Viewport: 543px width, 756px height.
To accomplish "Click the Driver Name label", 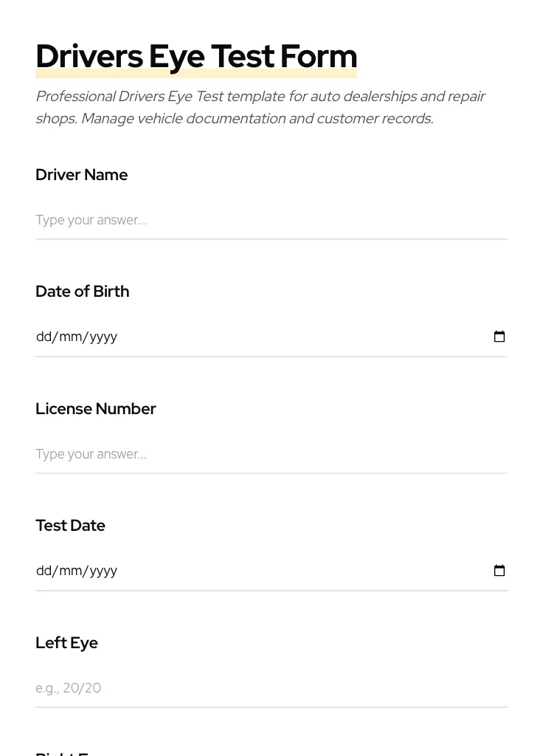I will click(x=81, y=175).
